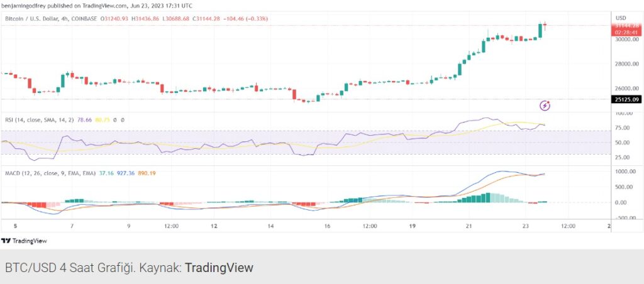Click the date label 9 on time axis

tap(128, 226)
